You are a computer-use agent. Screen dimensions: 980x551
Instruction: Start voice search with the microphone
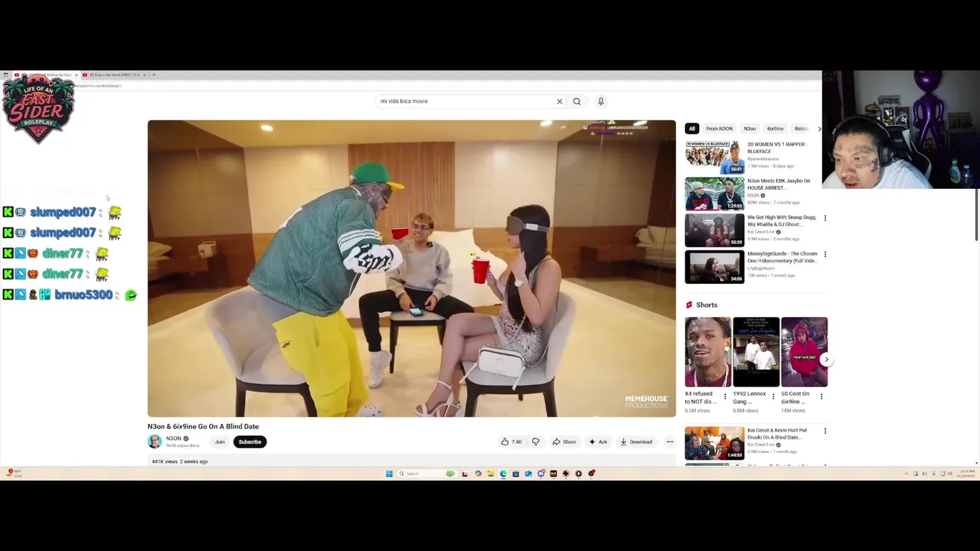601,101
